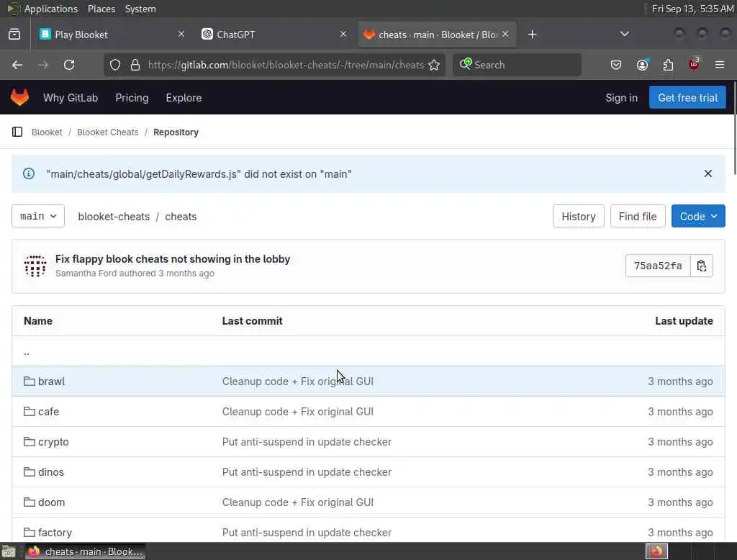Click crypto row's anti-suspend commit message
Image resolution: width=737 pixels, height=560 pixels.
click(307, 442)
